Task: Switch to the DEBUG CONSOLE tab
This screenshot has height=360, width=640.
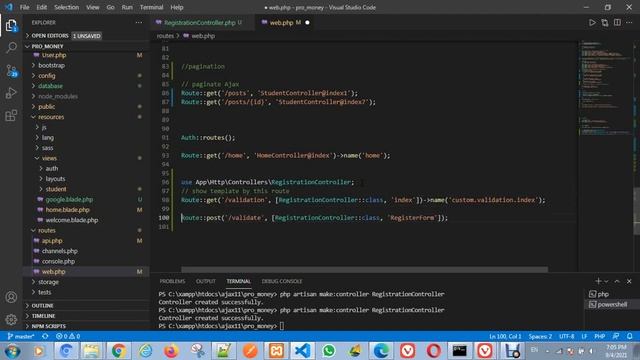Action: (x=282, y=281)
